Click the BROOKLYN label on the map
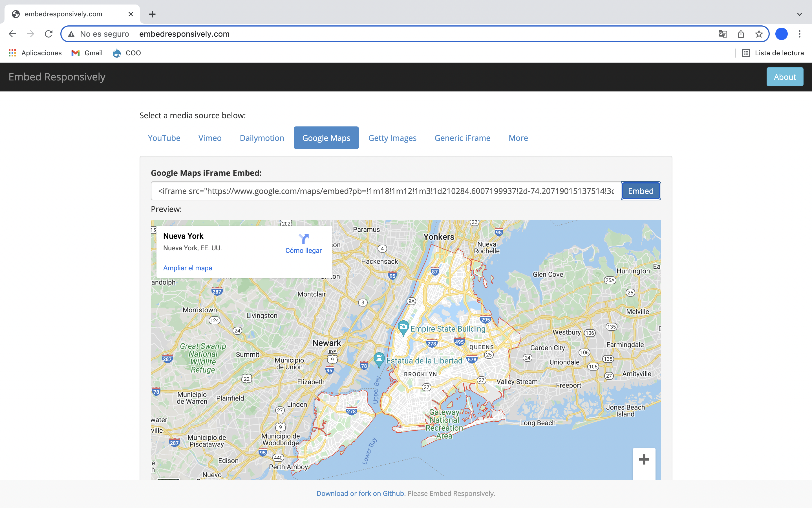The height and width of the screenshot is (508, 812). click(x=420, y=374)
